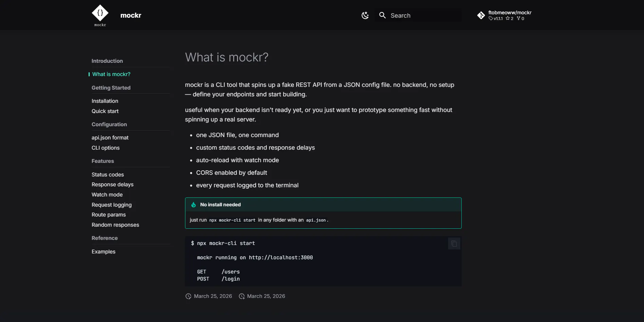Click the created-date clock-plus icon
Screen dimensions: 644x322
click(242, 296)
